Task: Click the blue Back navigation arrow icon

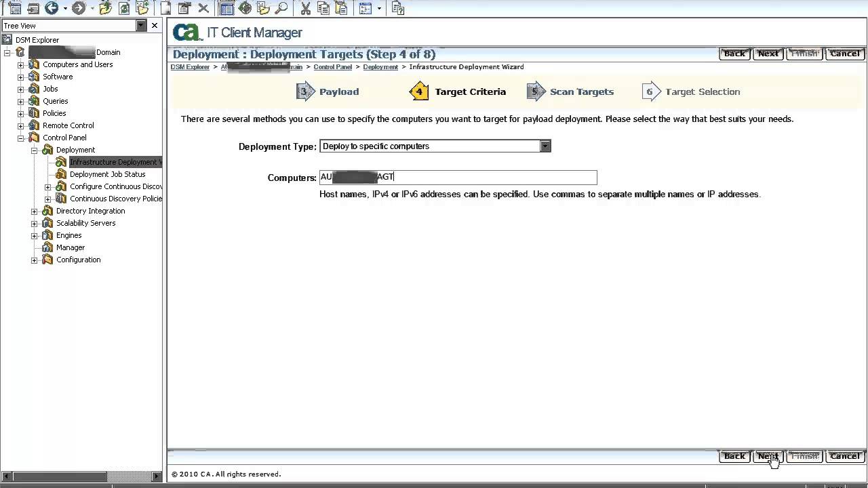Action: click(x=52, y=8)
